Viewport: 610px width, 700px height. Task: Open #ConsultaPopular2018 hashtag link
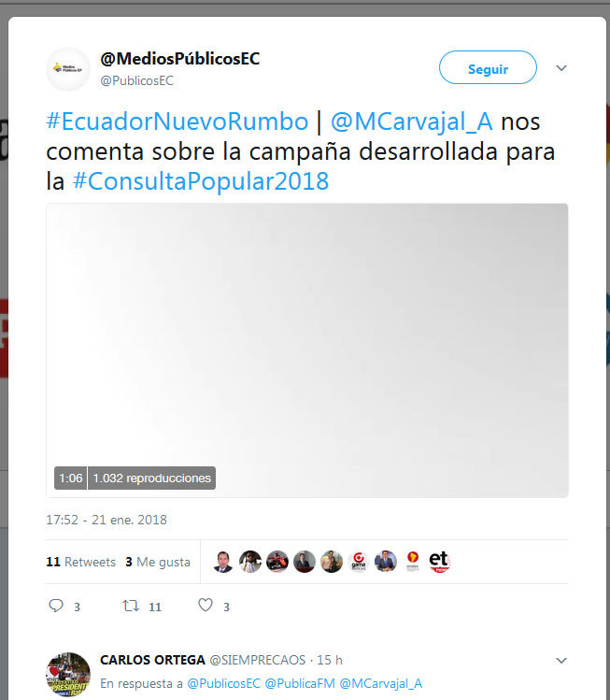[x=201, y=181]
